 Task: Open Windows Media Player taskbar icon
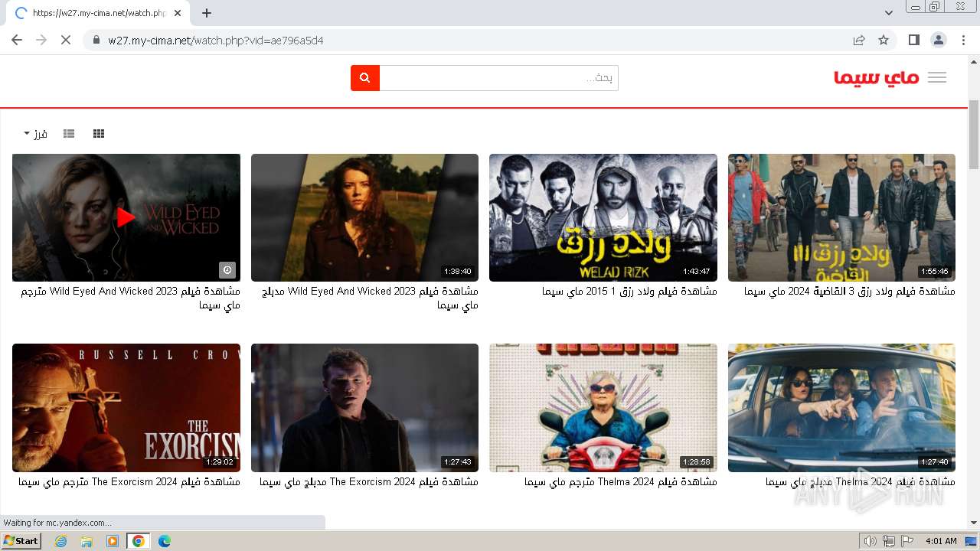[x=113, y=541]
